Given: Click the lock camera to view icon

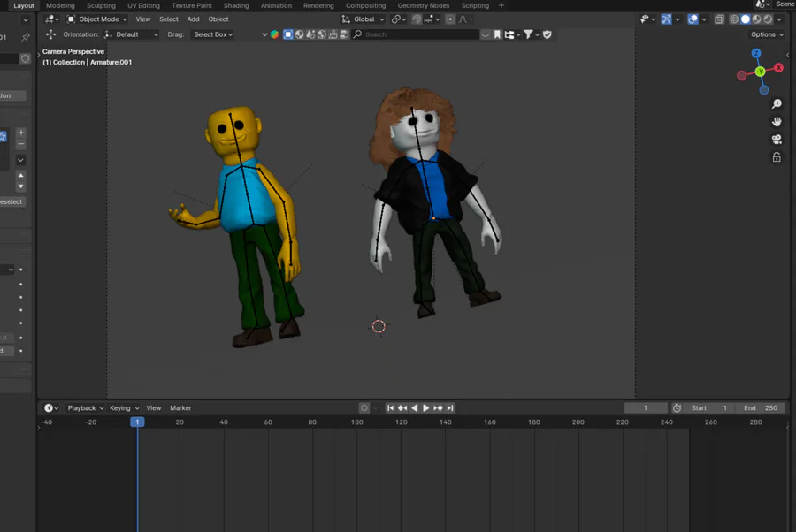Looking at the screenshot, I should [x=777, y=157].
